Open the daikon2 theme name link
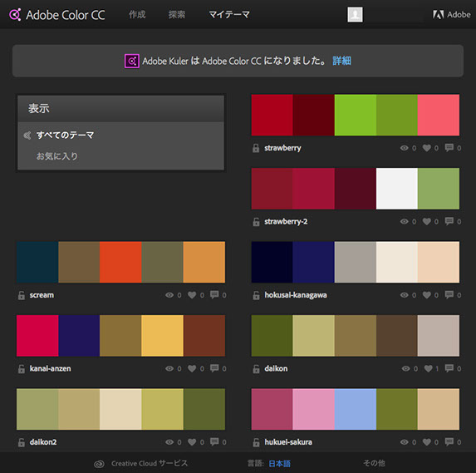 (43, 442)
